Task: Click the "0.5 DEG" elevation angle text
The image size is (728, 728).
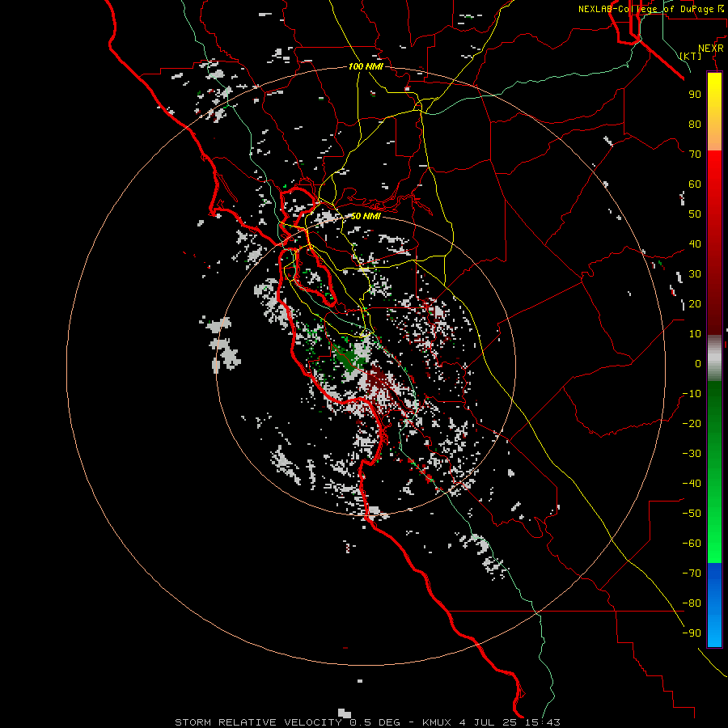Action: click(375, 722)
